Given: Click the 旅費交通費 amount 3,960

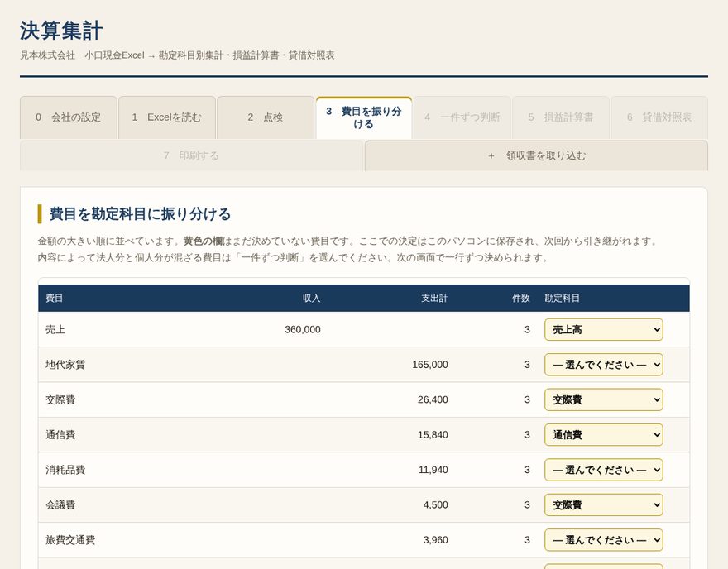Looking at the screenshot, I should [435, 540].
